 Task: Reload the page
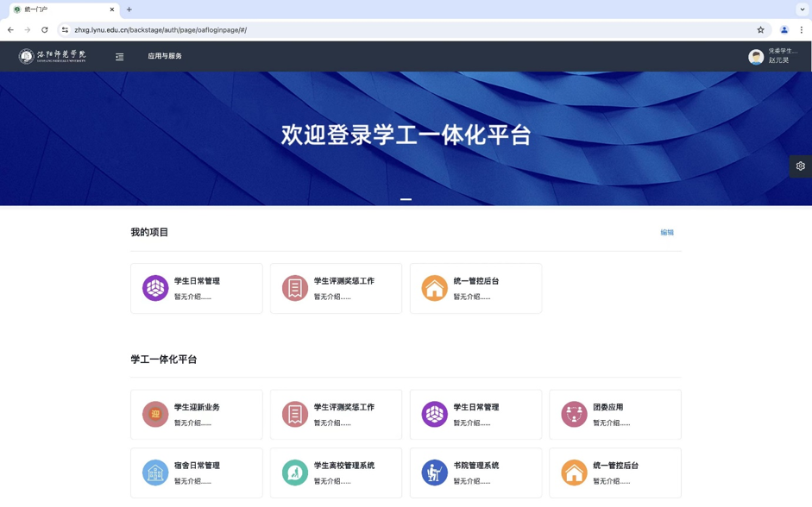(45, 30)
